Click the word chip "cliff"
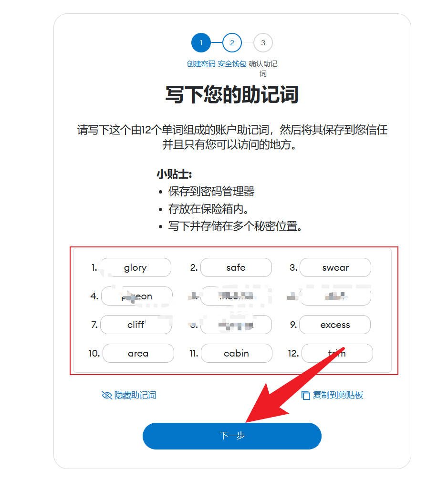 click(136, 325)
